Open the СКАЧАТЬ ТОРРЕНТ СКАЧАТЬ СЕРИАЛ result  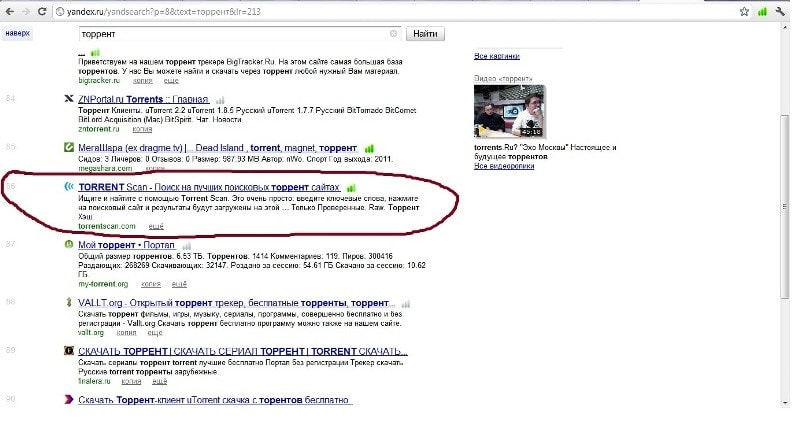click(x=243, y=351)
